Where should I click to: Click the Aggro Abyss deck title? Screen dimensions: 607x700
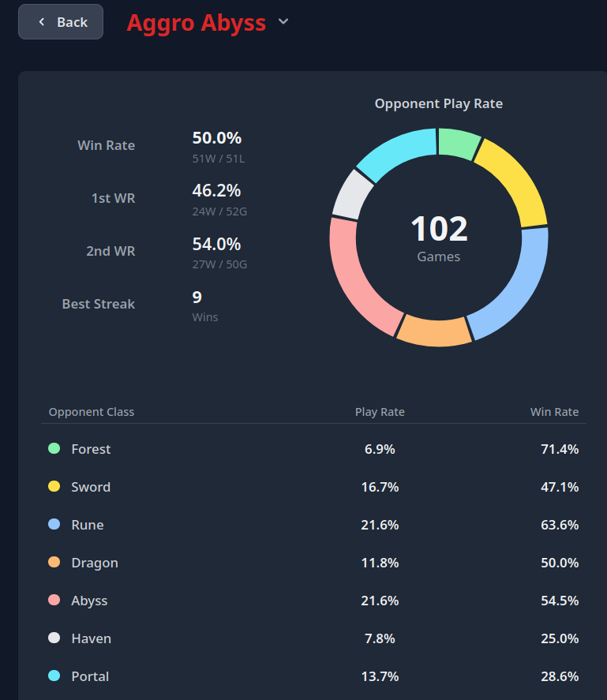[x=197, y=23]
